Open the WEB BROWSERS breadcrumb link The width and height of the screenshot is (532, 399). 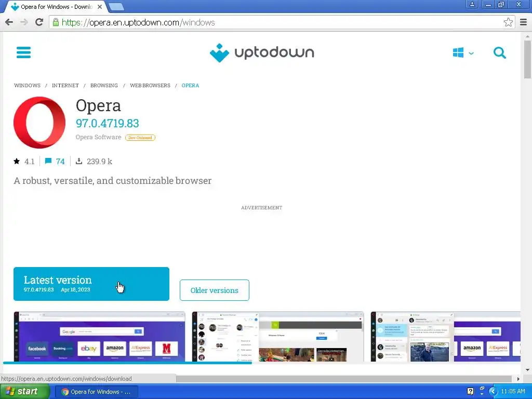150,86
